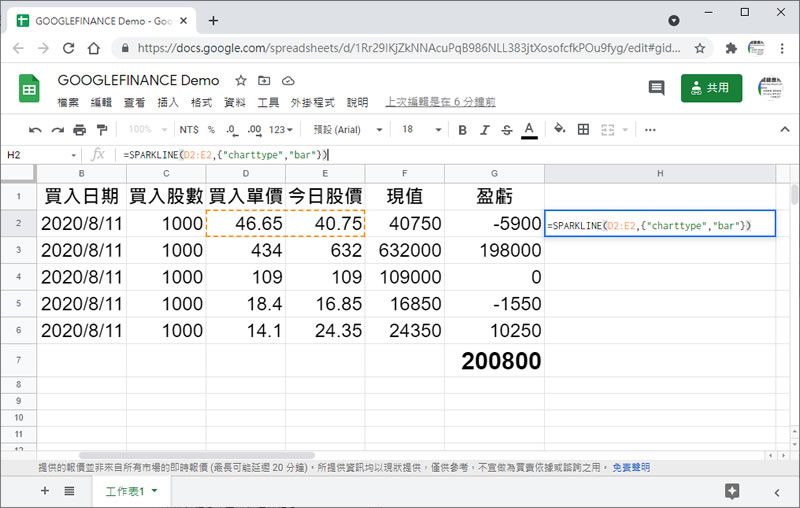Viewport: 800px width, 508px height.
Task: Open the 插入 menu
Action: pyautogui.click(x=168, y=103)
